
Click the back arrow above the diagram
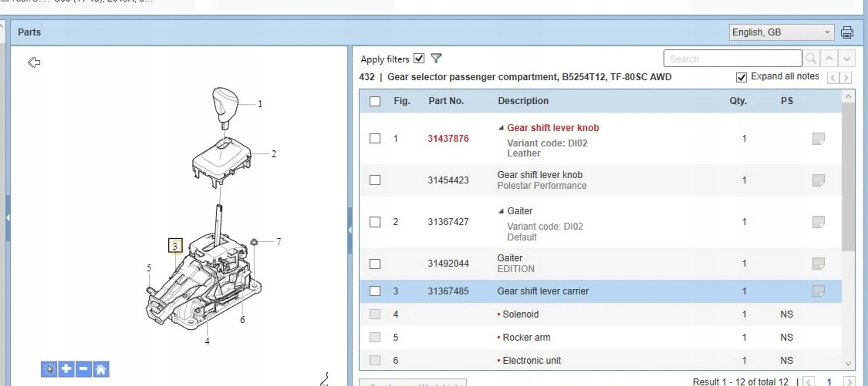click(34, 62)
